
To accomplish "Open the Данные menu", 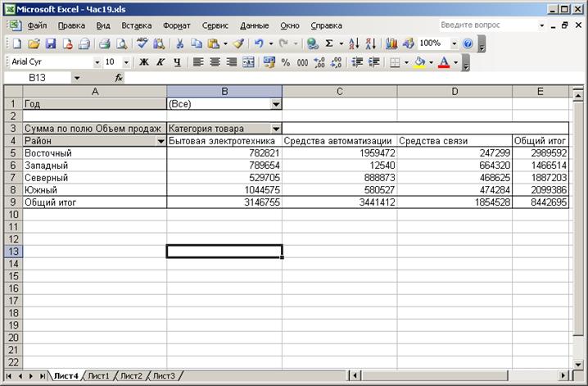I will [254, 25].
